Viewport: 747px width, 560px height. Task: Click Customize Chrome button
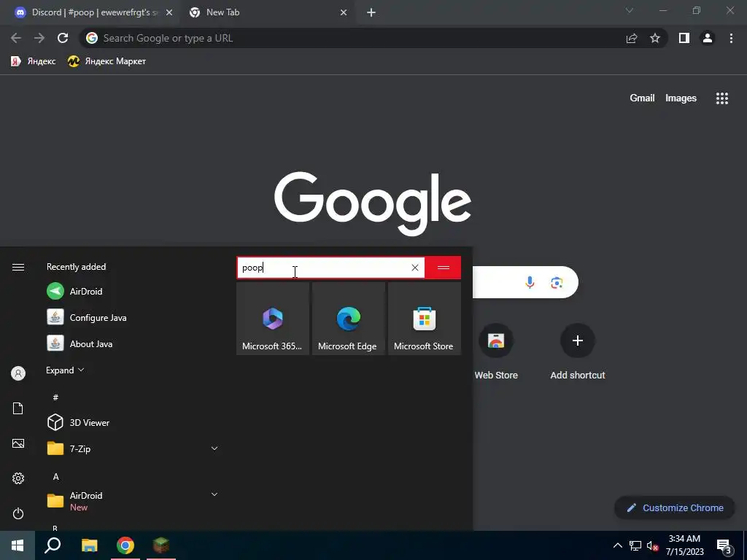(675, 507)
